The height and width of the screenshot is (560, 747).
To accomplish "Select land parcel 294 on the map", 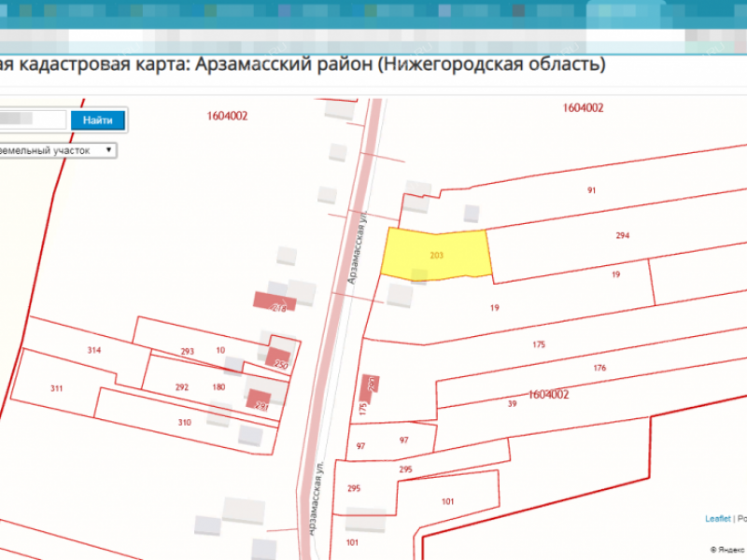I will pos(622,235).
